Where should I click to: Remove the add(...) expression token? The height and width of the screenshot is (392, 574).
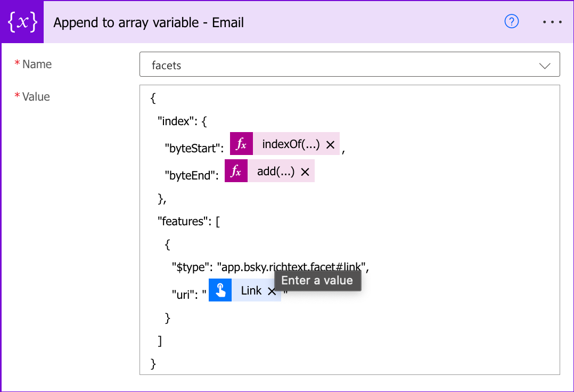point(305,171)
